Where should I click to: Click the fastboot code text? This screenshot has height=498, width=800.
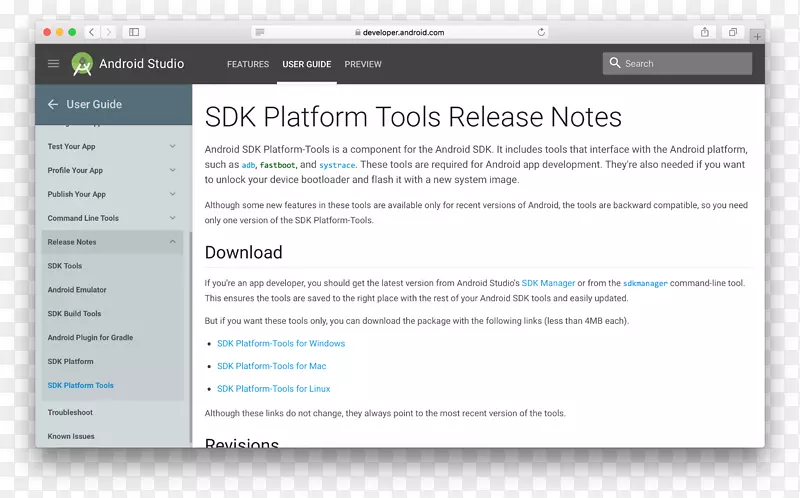(278, 165)
